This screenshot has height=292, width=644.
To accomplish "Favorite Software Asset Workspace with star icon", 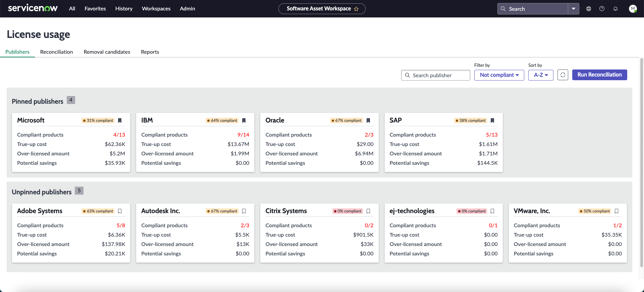I will [356, 9].
